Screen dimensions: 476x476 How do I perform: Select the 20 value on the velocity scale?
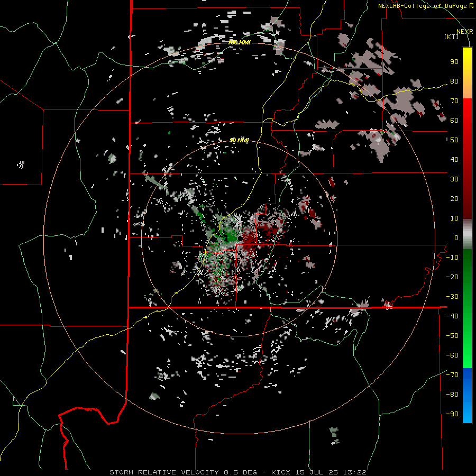point(454,198)
